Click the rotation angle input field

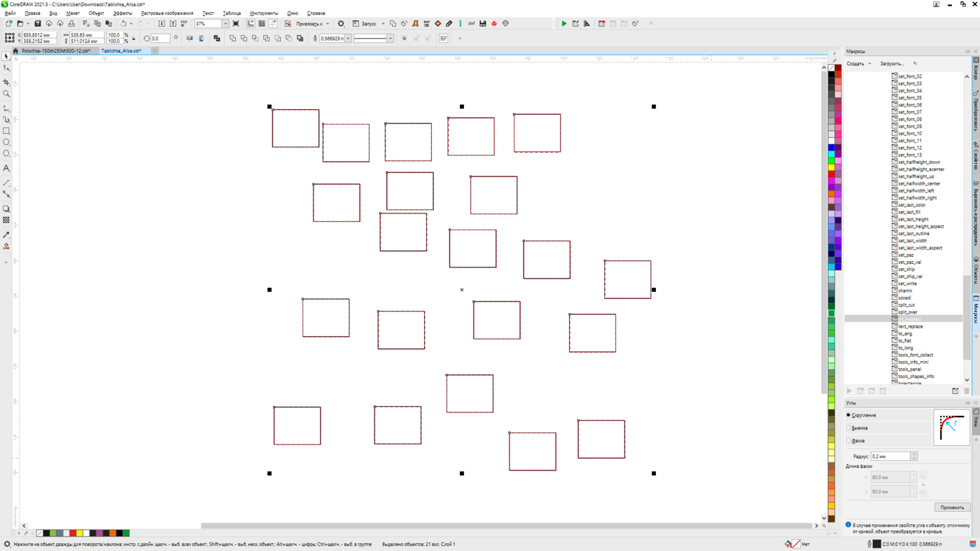161,39
